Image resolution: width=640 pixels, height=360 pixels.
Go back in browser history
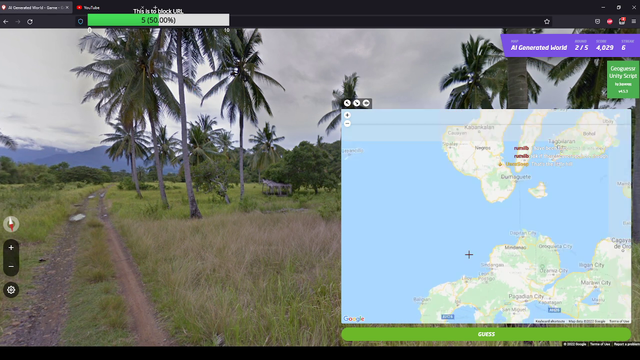[x=6, y=22]
